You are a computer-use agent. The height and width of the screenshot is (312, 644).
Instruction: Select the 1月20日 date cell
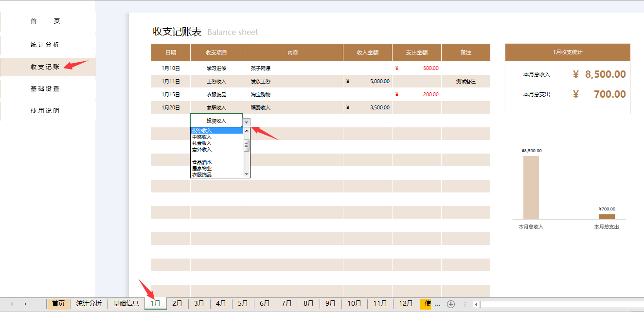[x=171, y=108]
